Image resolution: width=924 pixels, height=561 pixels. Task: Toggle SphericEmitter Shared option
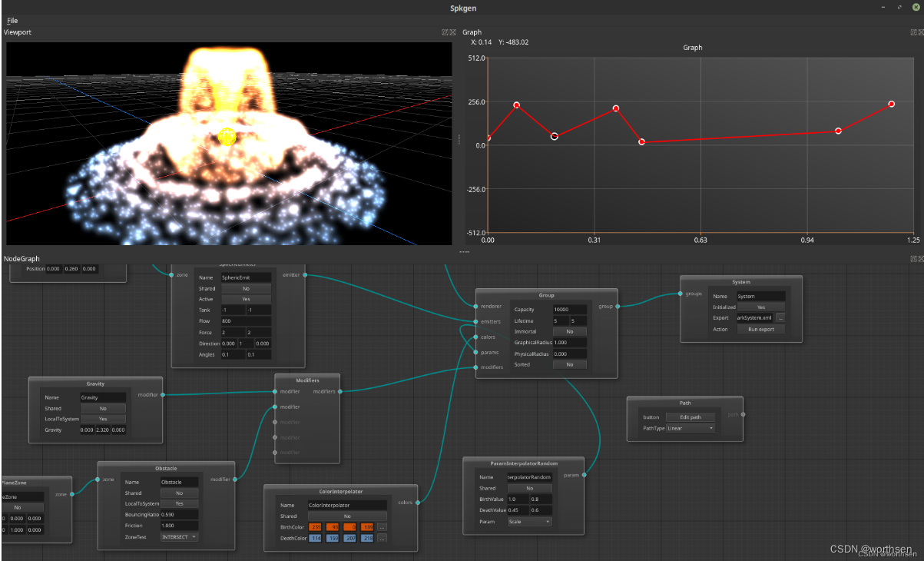(246, 289)
